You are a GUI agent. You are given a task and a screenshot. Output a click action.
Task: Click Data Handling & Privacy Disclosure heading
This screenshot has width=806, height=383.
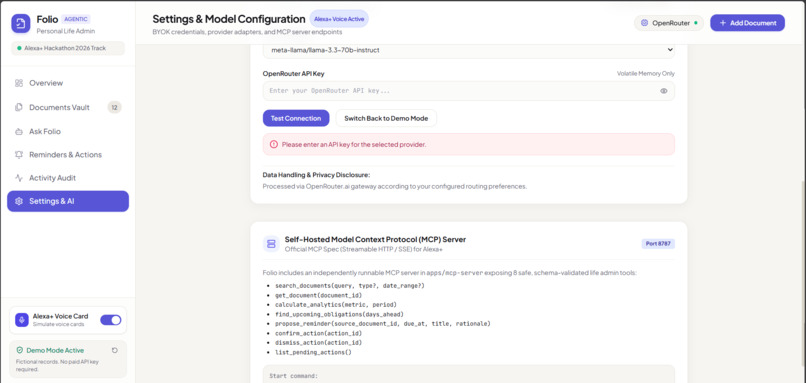click(316, 175)
